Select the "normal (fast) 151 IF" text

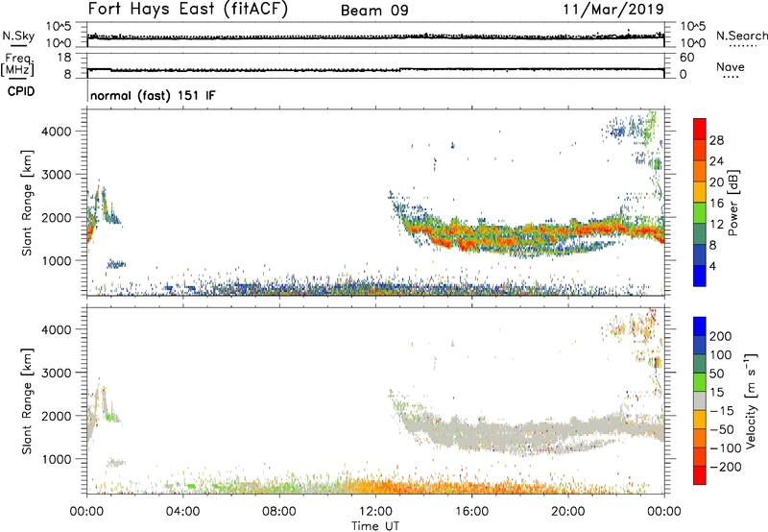(x=153, y=95)
